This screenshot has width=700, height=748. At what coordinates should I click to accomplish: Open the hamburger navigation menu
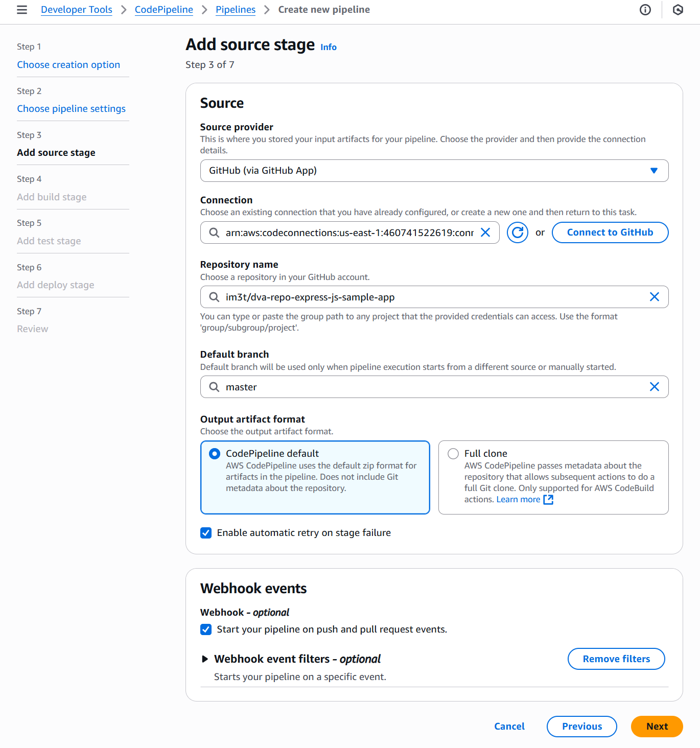[x=22, y=10]
